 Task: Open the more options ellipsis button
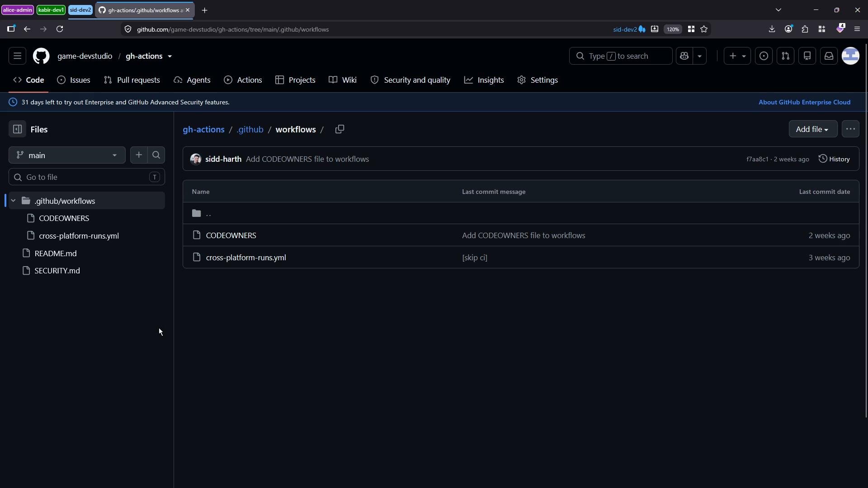pos(850,129)
